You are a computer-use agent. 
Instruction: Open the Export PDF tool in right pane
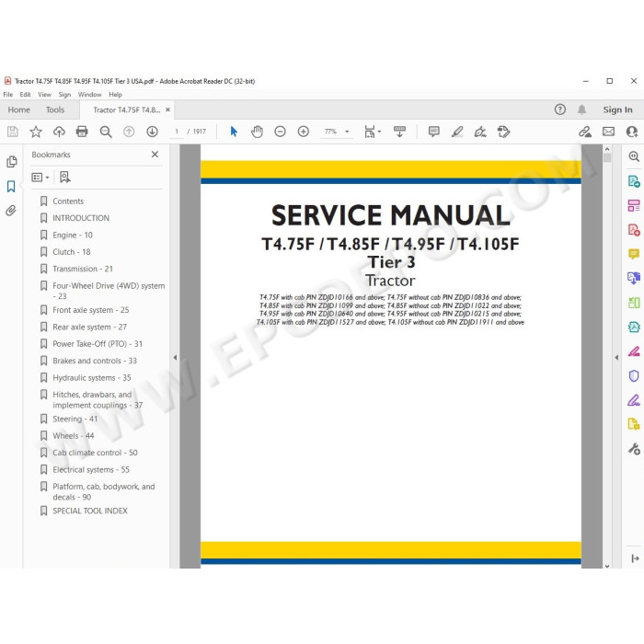[634, 181]
